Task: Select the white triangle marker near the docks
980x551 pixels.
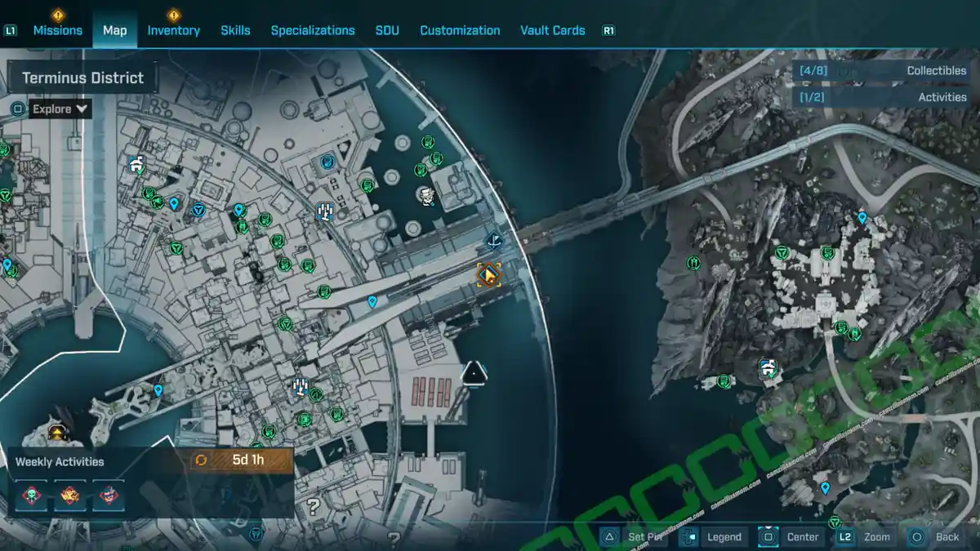Action: (474, 374)
